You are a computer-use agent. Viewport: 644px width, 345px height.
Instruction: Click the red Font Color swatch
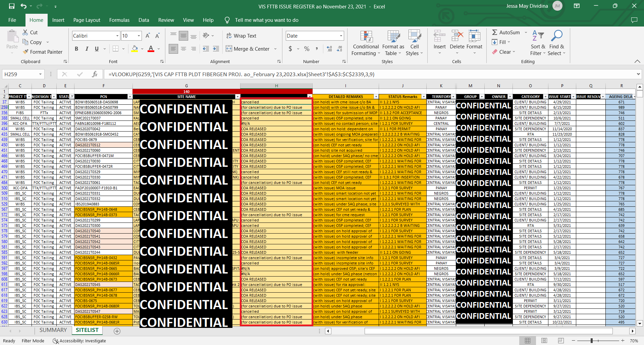tap(151, 49)
